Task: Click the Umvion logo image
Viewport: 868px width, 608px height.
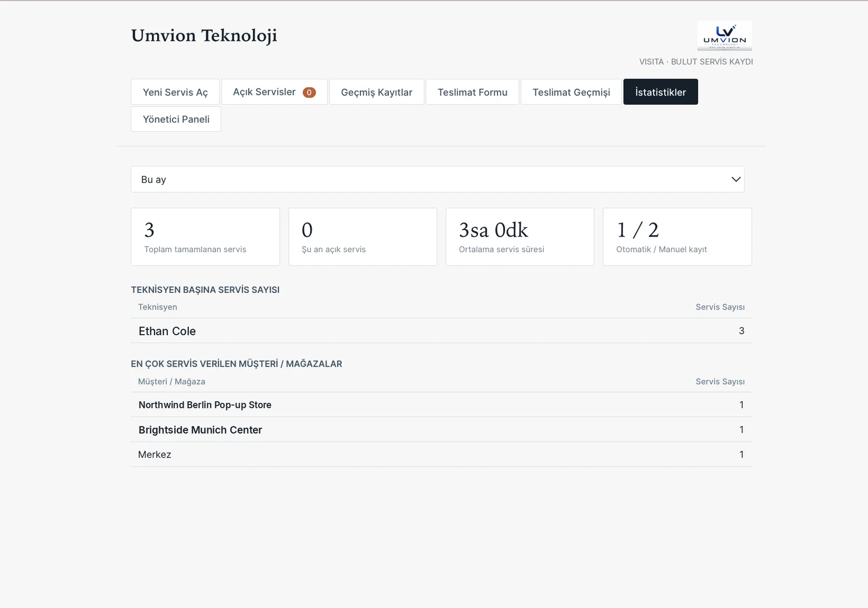Action: pos(724,36)
